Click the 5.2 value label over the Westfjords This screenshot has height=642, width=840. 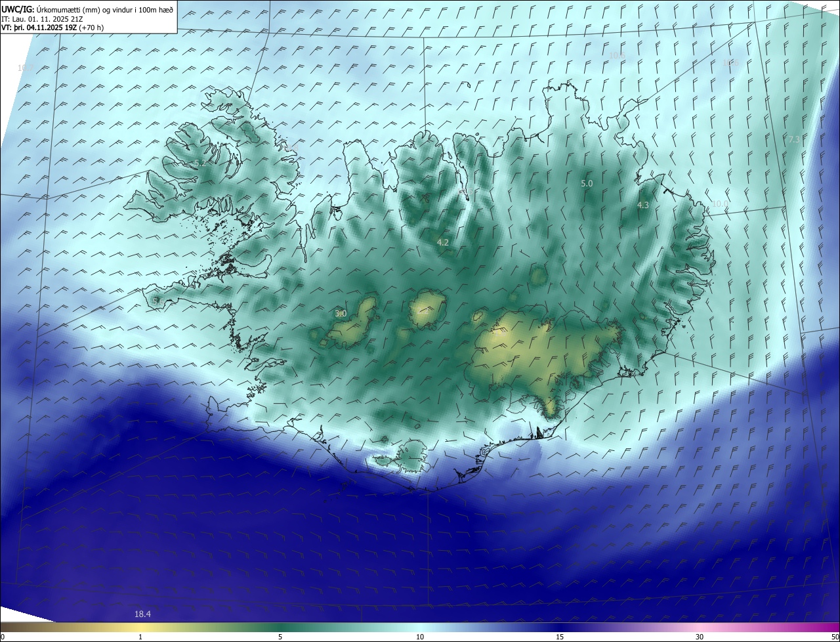[200, 163]
